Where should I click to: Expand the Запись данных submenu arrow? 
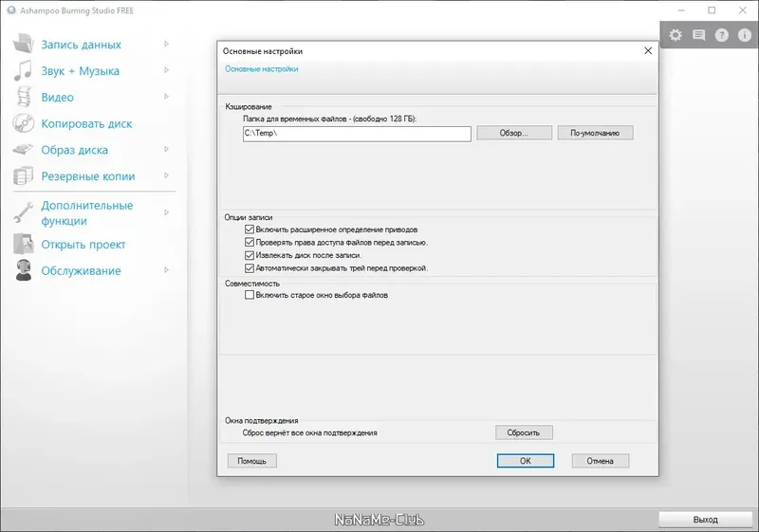click(167, 44)
